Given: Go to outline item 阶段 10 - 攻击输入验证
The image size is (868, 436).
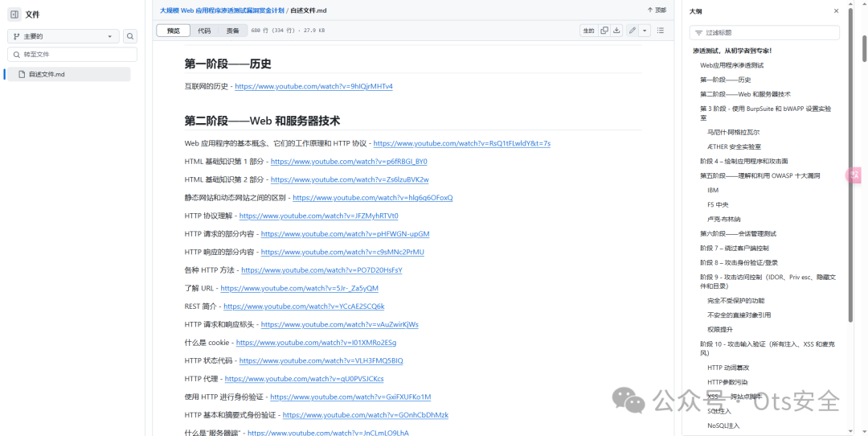Looking at the screenshot, I should [x=768, y=348].
